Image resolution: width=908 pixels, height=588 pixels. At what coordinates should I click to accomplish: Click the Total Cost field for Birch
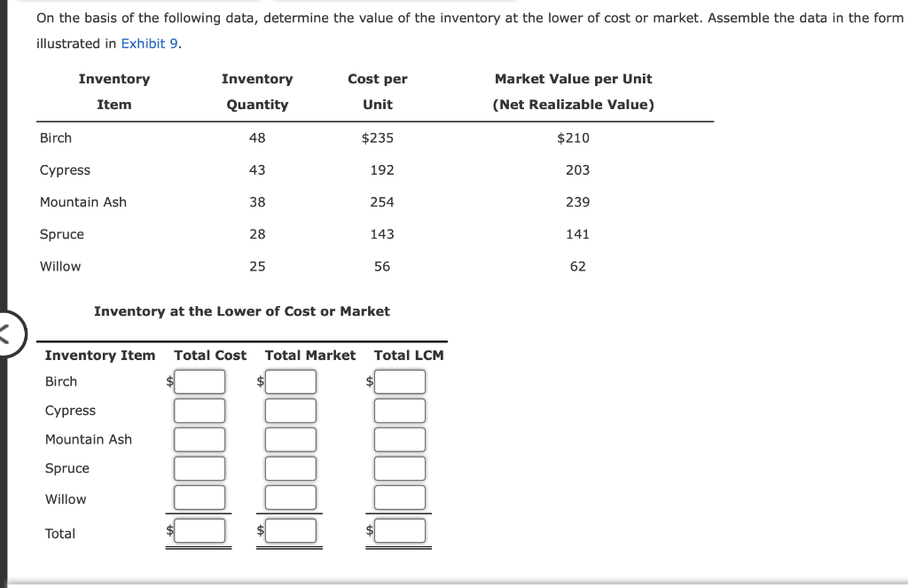click(x=200, y=381)
